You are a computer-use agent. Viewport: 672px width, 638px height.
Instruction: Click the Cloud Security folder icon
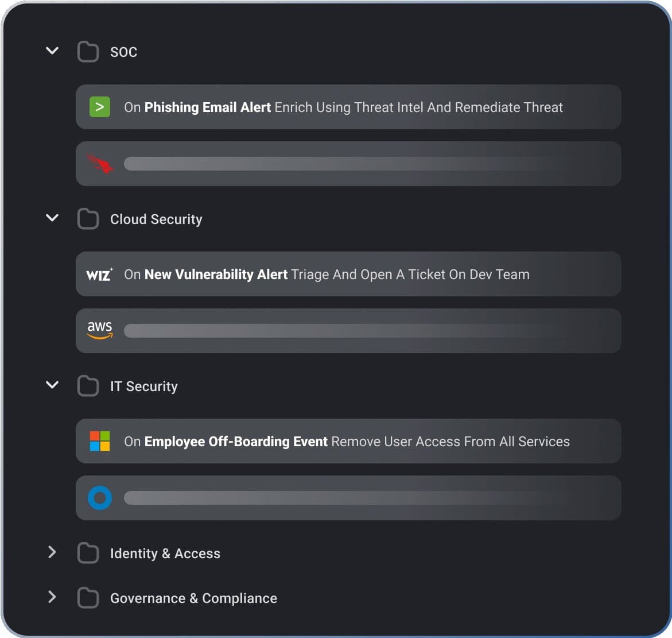(88, 219)
